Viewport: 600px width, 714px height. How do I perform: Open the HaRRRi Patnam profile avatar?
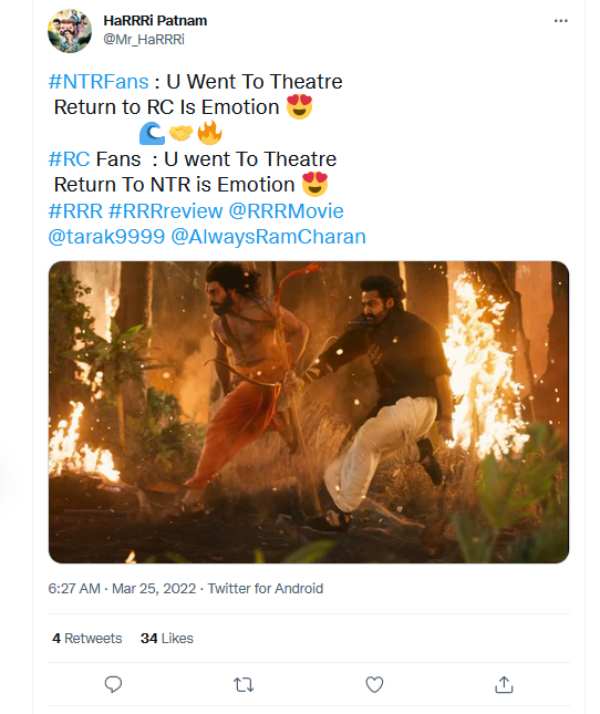tap(70, 31)
